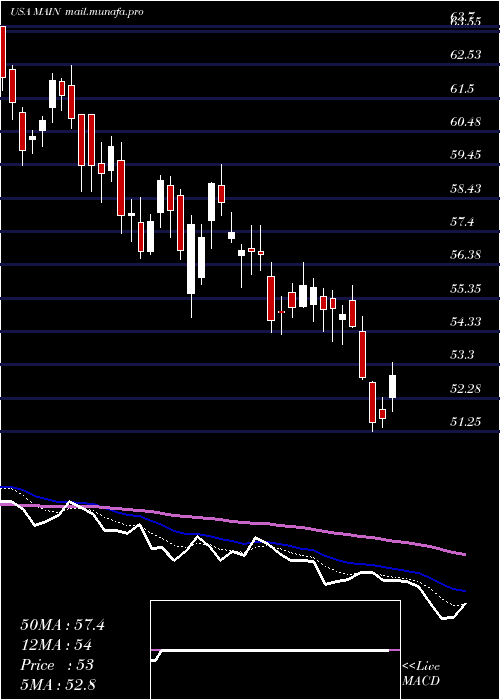Click the USA MAIN mail.munafa.pro title
This screenshot has width=500, height=700.
77,12
